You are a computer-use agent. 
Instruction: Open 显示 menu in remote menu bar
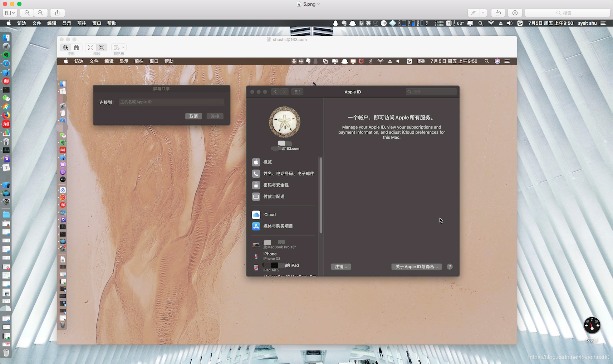124,61
